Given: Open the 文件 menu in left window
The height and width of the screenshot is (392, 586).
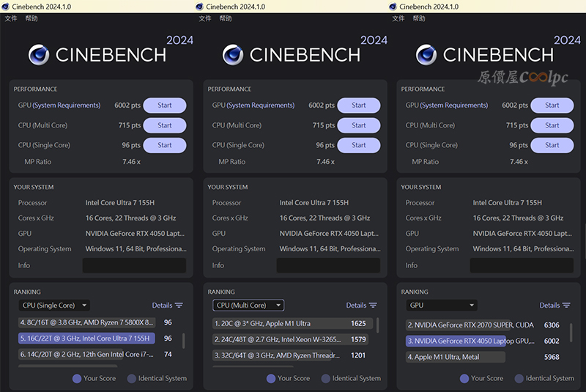Looking at the screenshot, I should click(11, 18).
